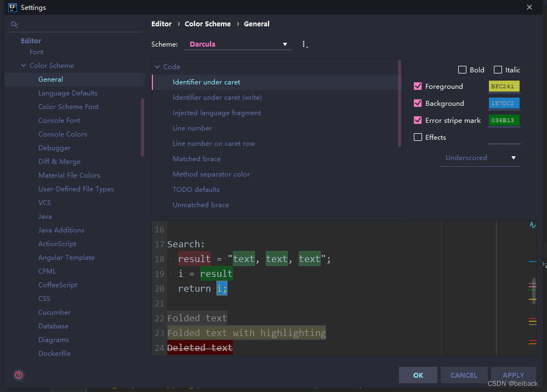
Task: Click 'Deleted text' in preview
Action: pyautogui.click(x=200, y=348)
